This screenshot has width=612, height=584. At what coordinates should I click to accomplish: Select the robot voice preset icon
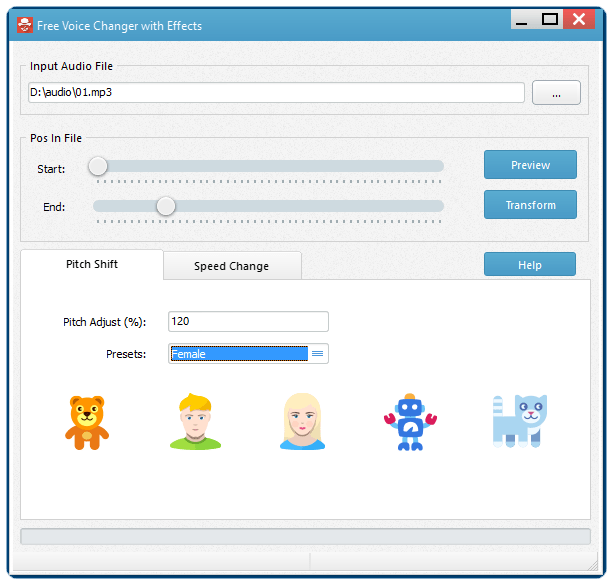point(410,422)
